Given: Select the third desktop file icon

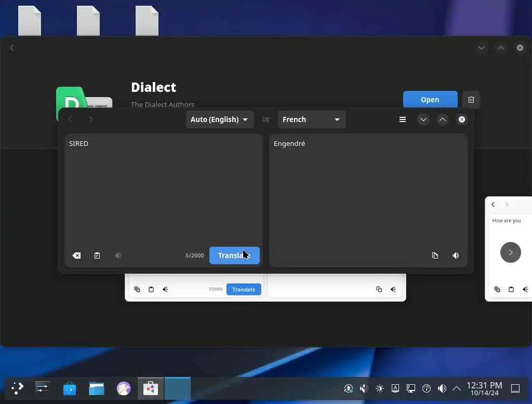Looking at the screenshot, I should [147, 21].
